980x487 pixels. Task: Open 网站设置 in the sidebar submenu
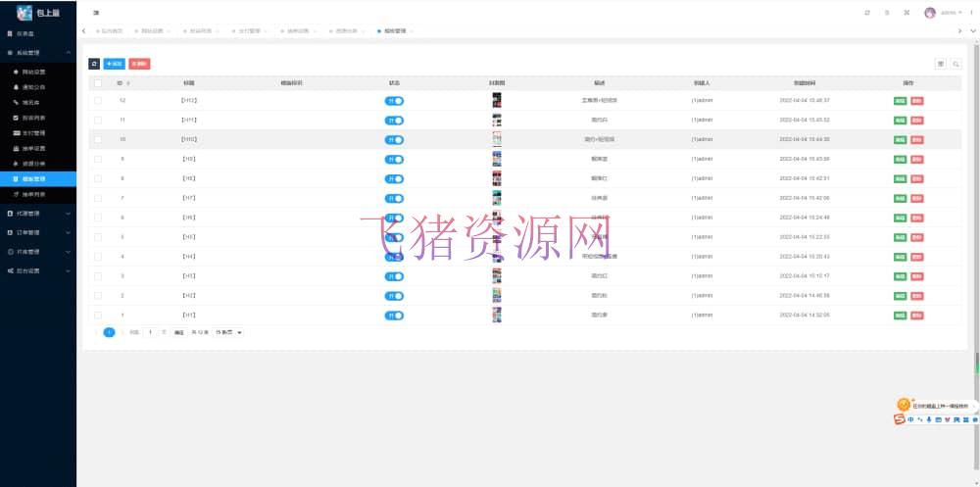click(x=38, y=72)
